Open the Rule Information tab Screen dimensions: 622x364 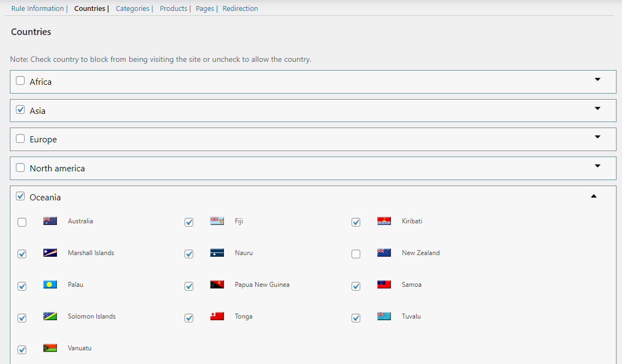point(37,8)
